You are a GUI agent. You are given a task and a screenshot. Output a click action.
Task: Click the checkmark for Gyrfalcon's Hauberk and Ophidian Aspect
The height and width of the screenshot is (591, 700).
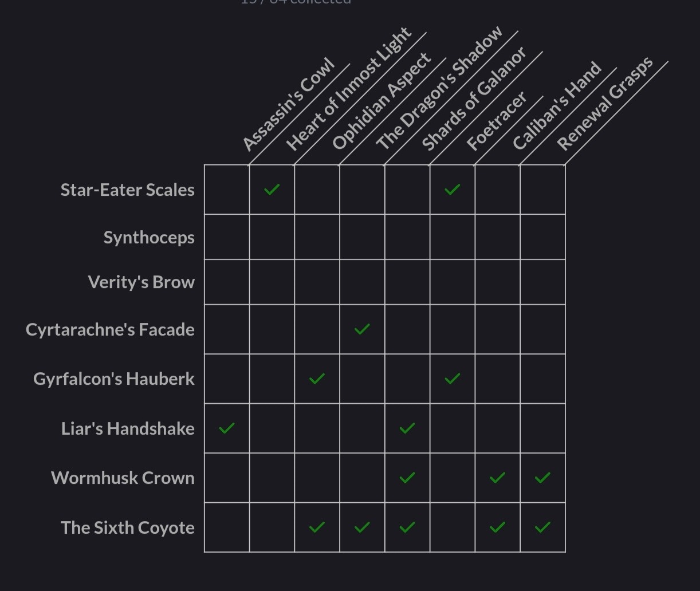pyautogui.click(x=317, y=378)
